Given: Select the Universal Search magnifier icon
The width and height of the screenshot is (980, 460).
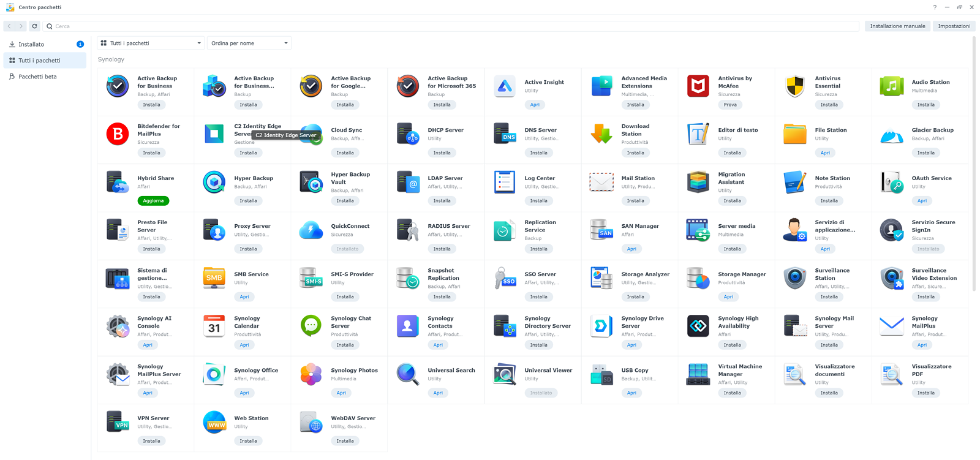Looking at the screenshot, I should pos(408,374).
